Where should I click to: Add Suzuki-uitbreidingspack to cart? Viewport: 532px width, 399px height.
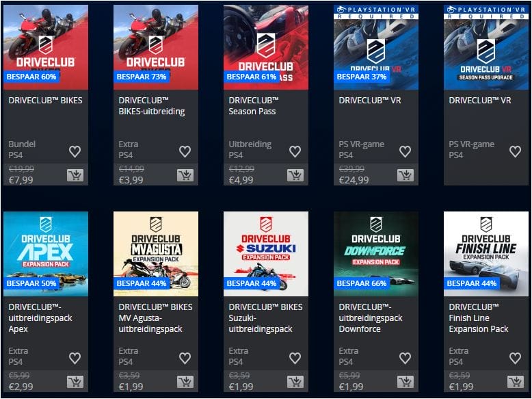coord(295,382)
